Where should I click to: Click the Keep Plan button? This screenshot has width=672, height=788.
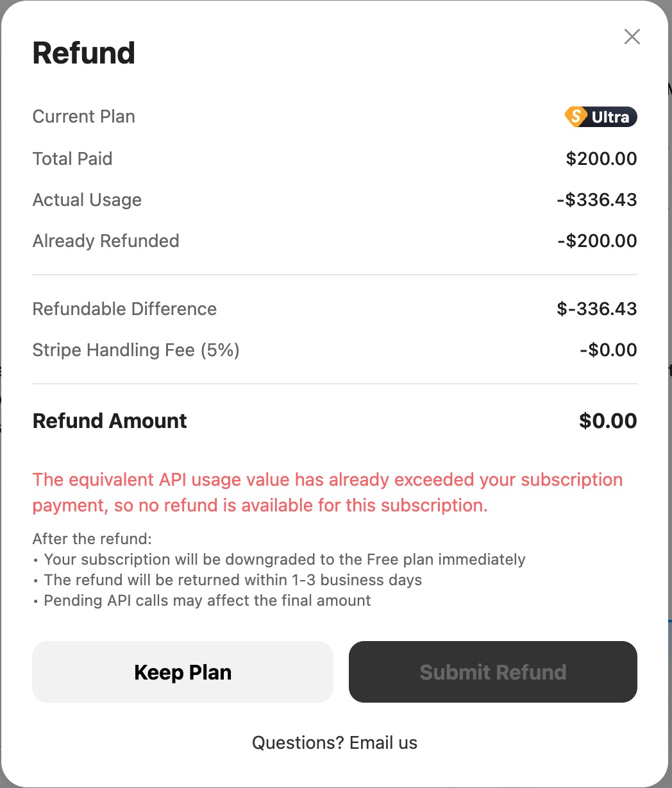tap(183, 672)
